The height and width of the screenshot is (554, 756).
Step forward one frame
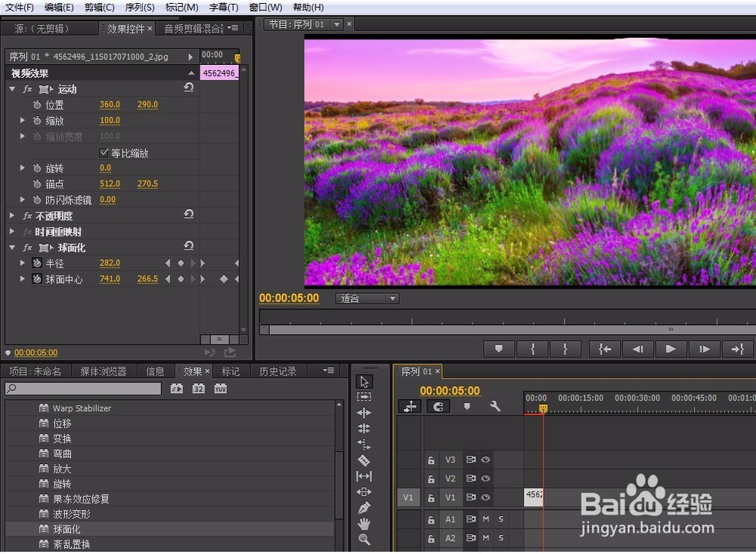[705, 348]
